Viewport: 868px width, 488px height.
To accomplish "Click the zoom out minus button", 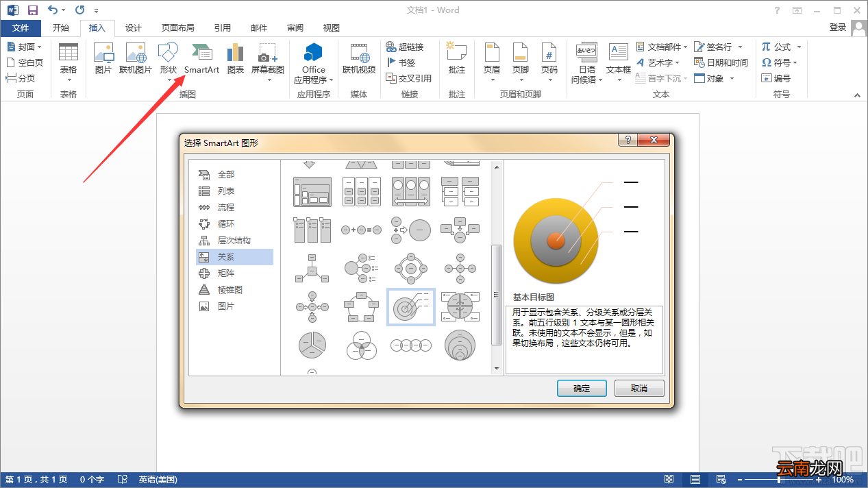I will [739, 480].
